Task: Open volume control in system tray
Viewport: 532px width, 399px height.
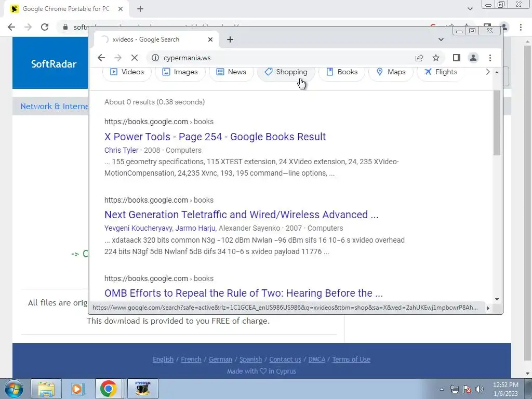Action: [x=480, y=389]
